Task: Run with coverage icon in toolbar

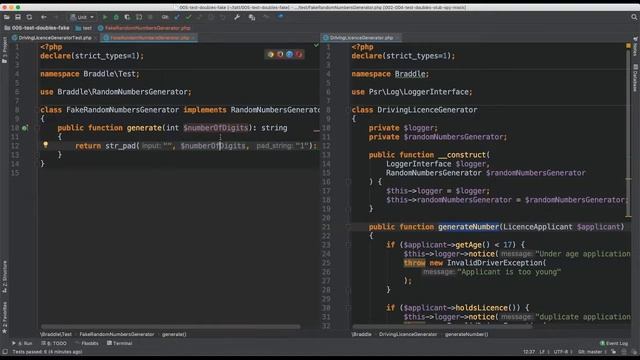Action: pos(127,17)
